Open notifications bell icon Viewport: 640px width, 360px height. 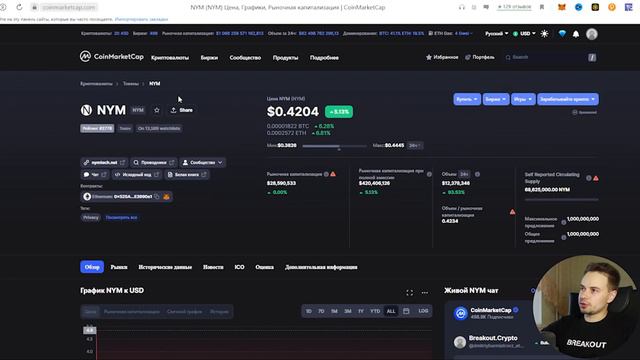point(576,34)
